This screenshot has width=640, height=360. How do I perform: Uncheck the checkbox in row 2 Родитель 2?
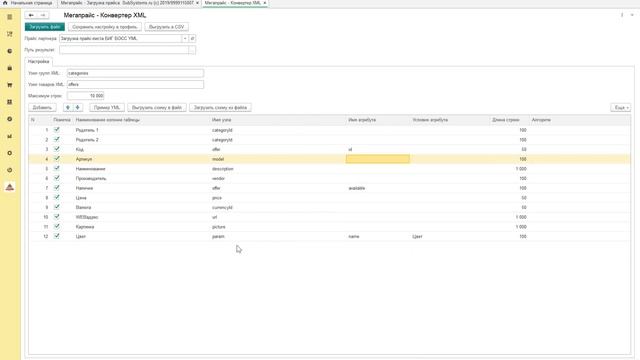tap(57, 140)
